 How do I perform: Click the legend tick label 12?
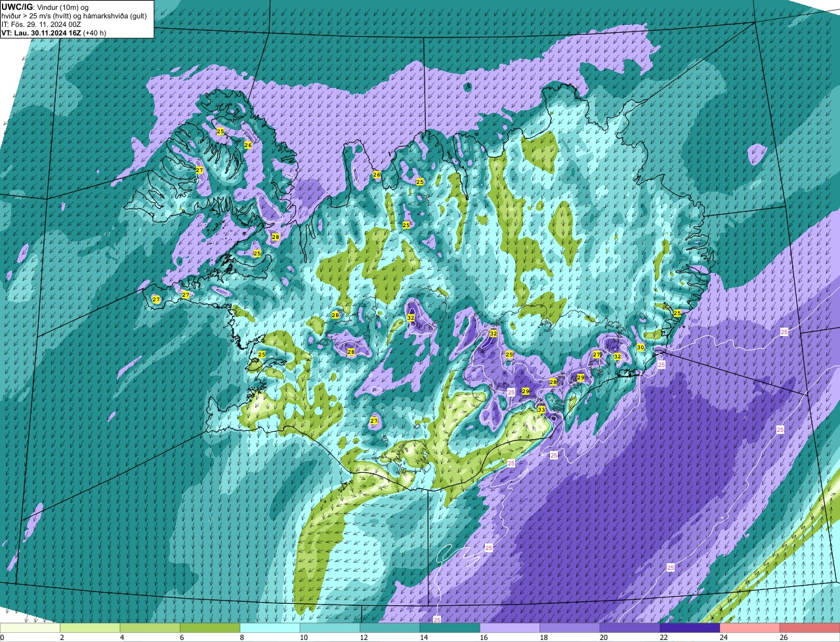(363, 637)
